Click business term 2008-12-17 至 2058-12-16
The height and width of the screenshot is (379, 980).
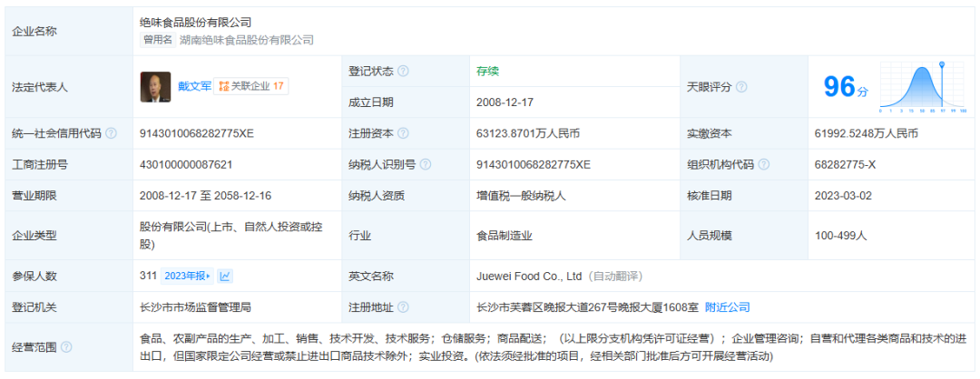point(205,196)
